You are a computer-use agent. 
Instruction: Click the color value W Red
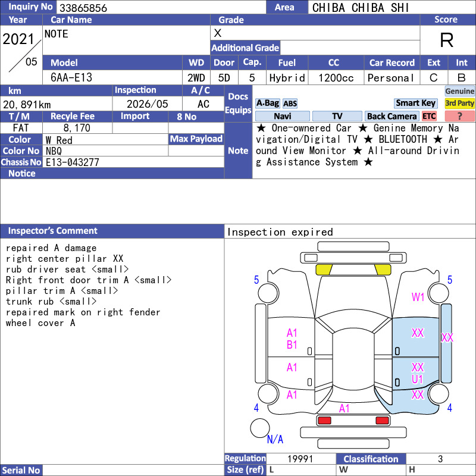point(59,140)
